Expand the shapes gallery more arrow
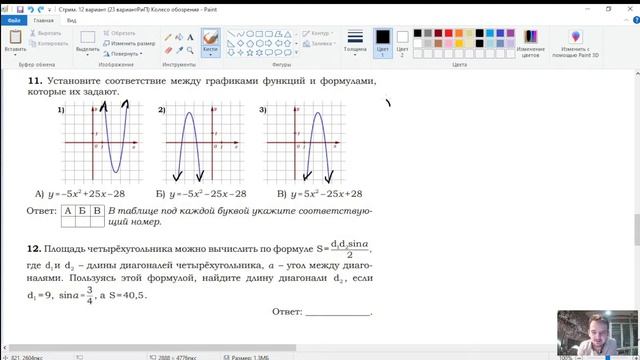 point(297,53)
